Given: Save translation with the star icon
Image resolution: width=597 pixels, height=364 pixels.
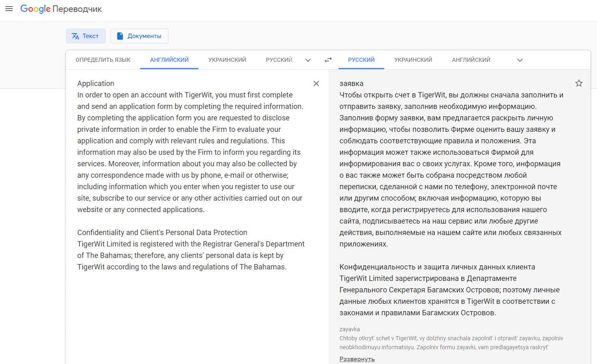Looking at the screenshot, I should click(x=579, y=84).
